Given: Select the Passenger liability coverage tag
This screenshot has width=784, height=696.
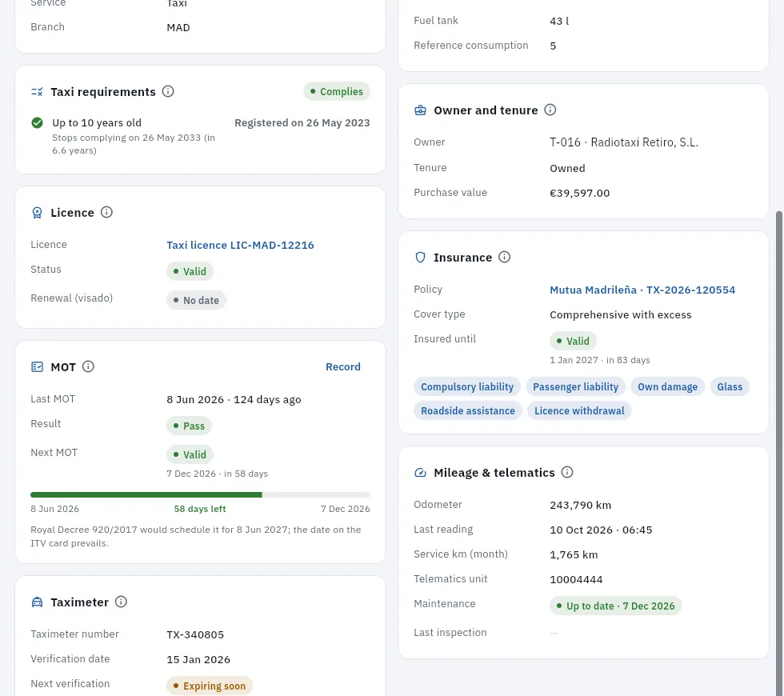Looking at the screenshot, I should tap(575, 387).
